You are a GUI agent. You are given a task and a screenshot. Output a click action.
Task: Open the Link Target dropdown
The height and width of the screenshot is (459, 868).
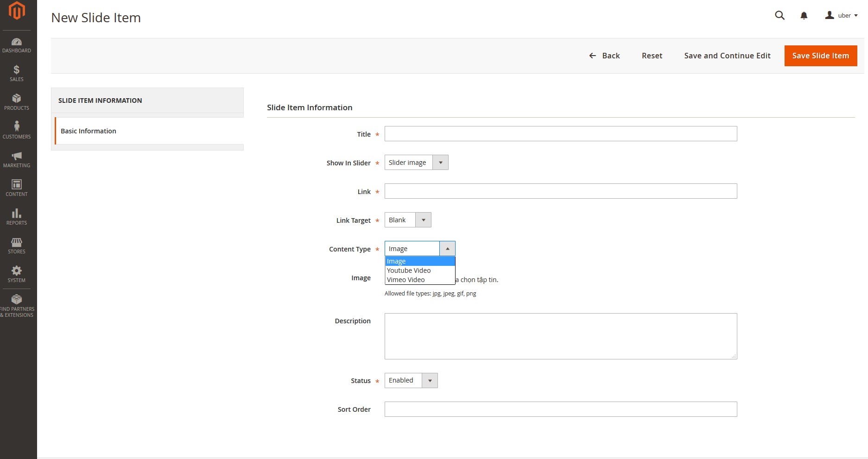[408, 220]
